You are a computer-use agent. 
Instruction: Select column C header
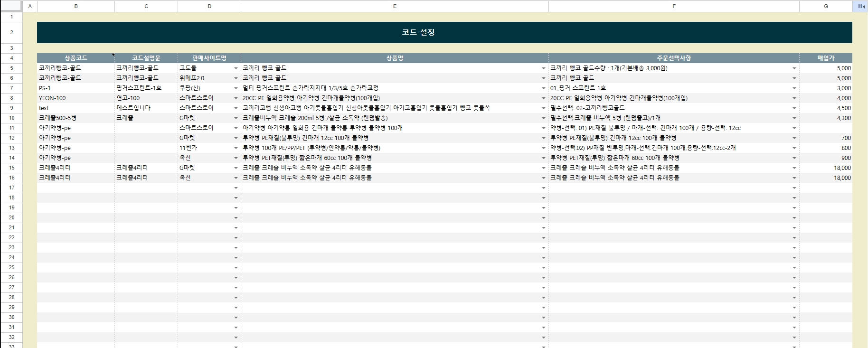tap(146, 6)
